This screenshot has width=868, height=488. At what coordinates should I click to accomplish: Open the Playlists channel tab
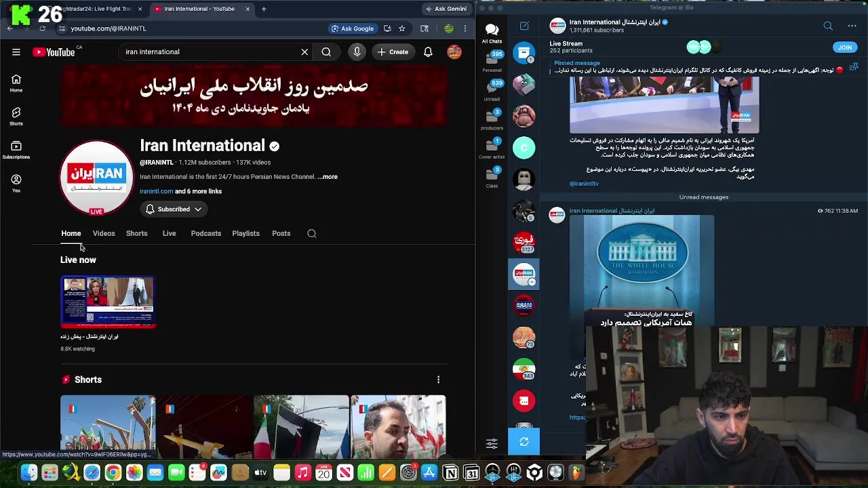tap(245, 234)
